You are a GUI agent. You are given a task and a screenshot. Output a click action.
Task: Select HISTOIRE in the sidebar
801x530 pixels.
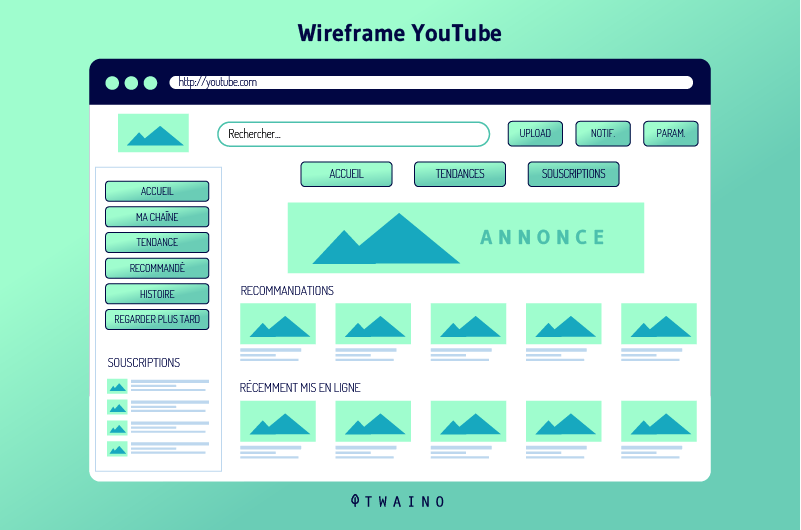157,294
